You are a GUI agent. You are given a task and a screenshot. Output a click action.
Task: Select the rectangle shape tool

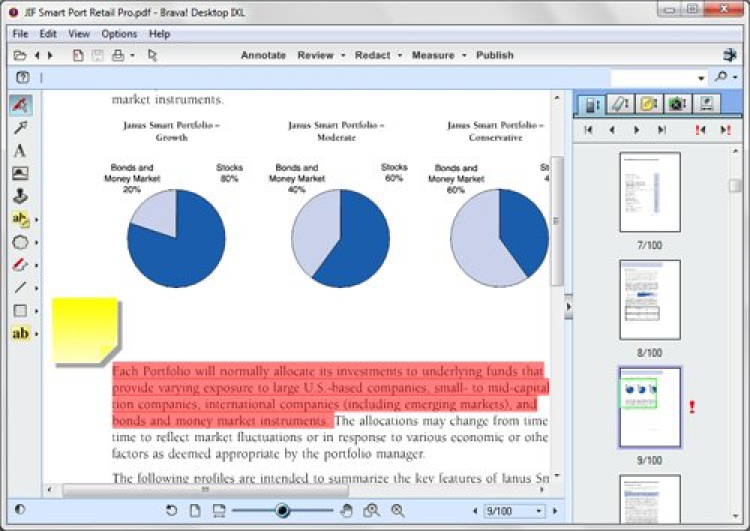20,311
